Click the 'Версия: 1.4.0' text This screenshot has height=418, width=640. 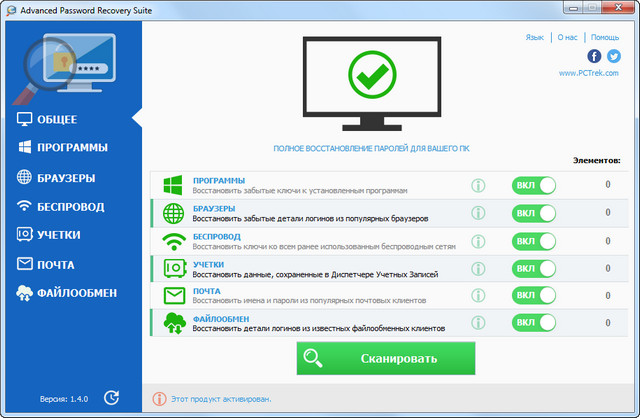click(x=64, y=399)
